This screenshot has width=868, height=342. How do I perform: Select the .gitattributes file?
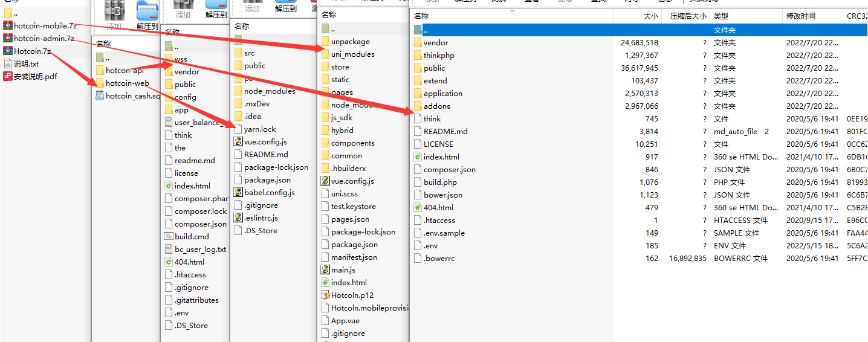(x=192, y=300)
